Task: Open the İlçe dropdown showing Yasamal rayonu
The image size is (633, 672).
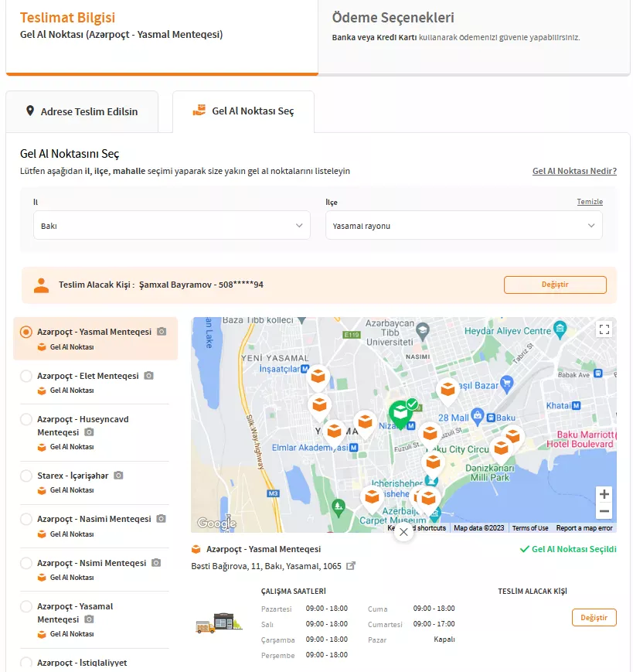Action: pyautogui.click(x=464, y=226)
